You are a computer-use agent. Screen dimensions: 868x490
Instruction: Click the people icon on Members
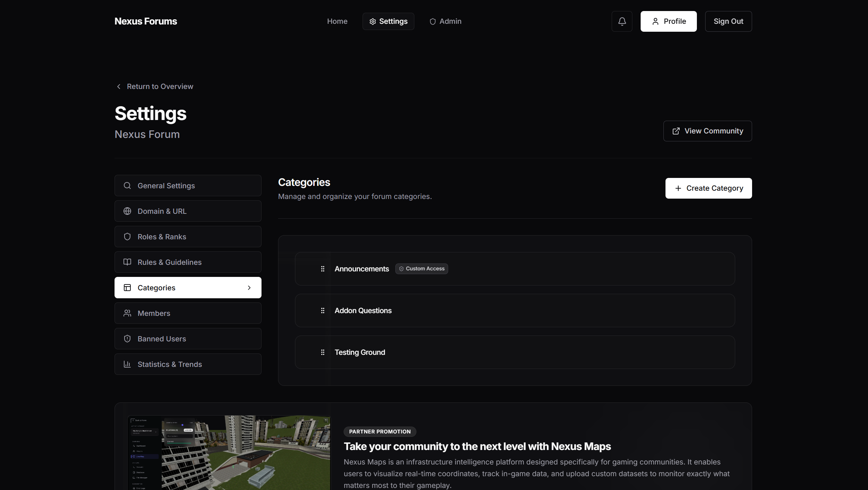click(x=127, y=313)
